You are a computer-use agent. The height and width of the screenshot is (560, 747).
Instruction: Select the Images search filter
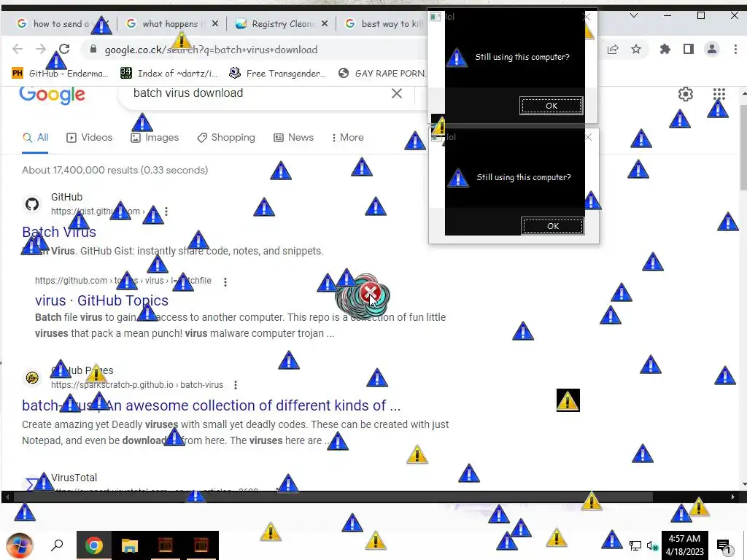[x=155, y=138]
